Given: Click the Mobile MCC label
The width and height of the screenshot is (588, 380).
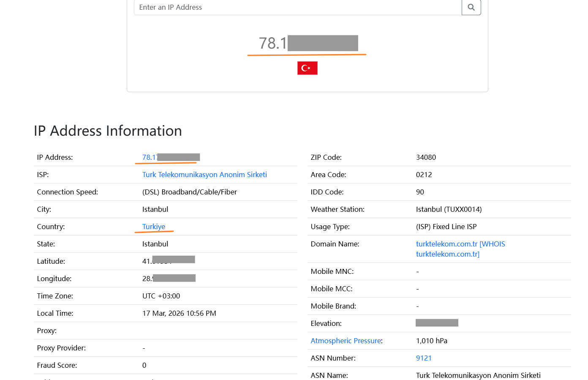Looking at the screenshot, I should coord(332,289).
